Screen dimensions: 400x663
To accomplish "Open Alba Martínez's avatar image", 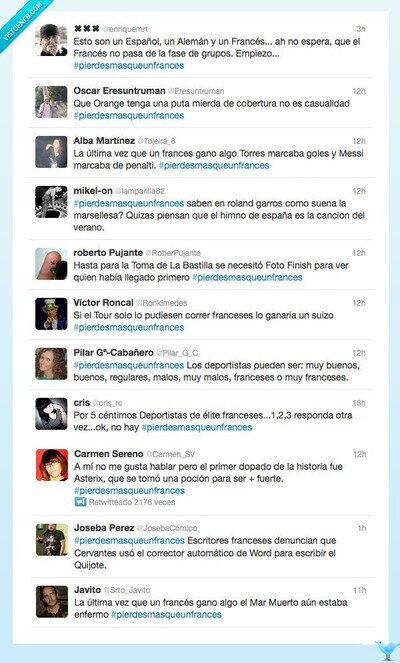I will click(51, 152).
